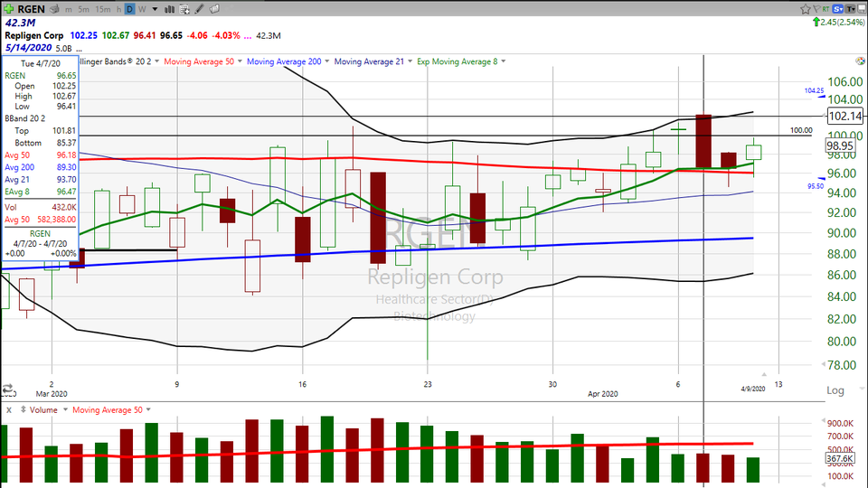Screen dimensions: 868x488
Task: Open the time frame dropdown arrow
Action: point(155,9)
